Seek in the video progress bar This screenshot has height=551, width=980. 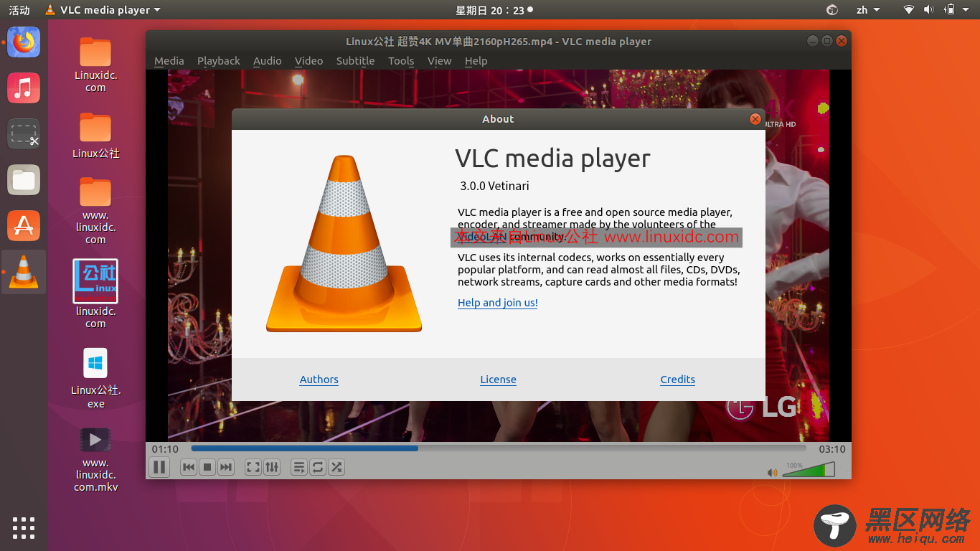coord(499,448)
